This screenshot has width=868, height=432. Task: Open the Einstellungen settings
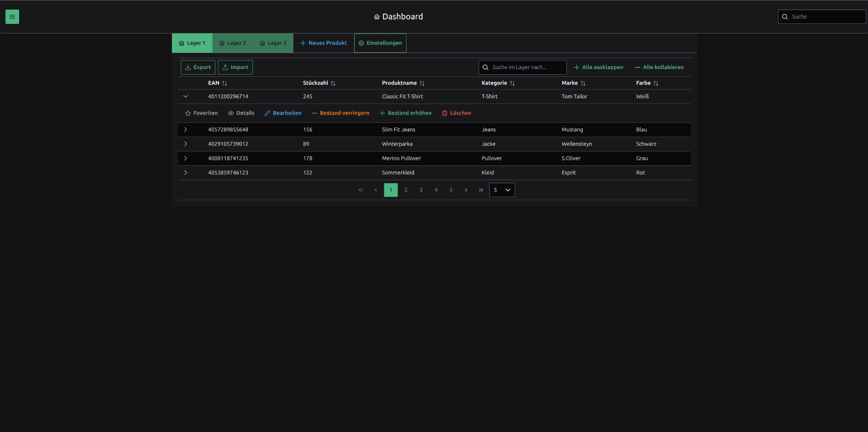tap(380, 43)
